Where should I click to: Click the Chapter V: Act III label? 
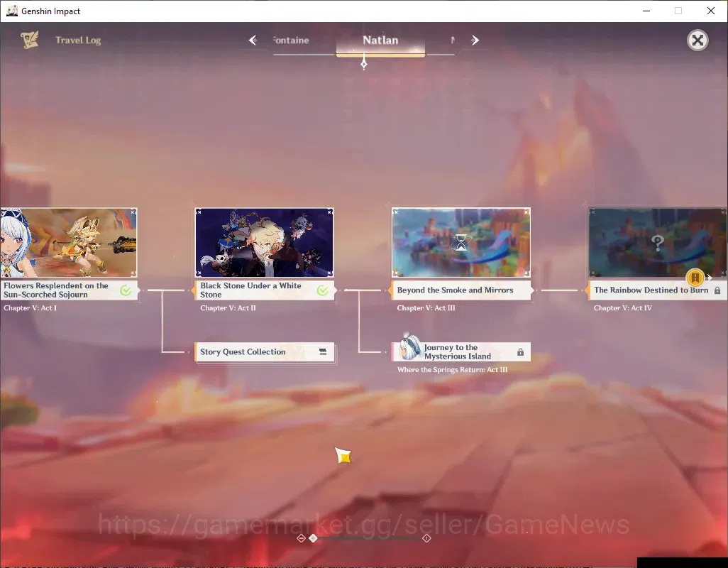(426, 308)
